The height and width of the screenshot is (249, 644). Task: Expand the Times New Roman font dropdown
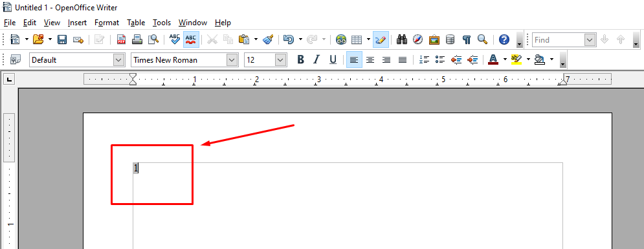pos(232,60)
